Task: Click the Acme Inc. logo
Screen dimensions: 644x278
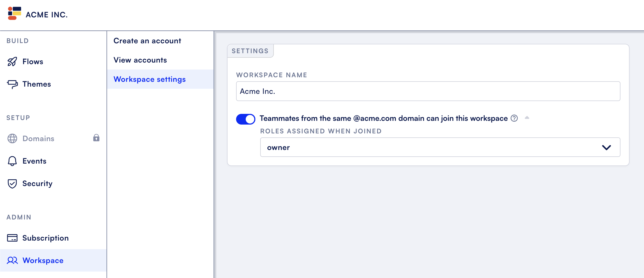Action: click(14, 14)
